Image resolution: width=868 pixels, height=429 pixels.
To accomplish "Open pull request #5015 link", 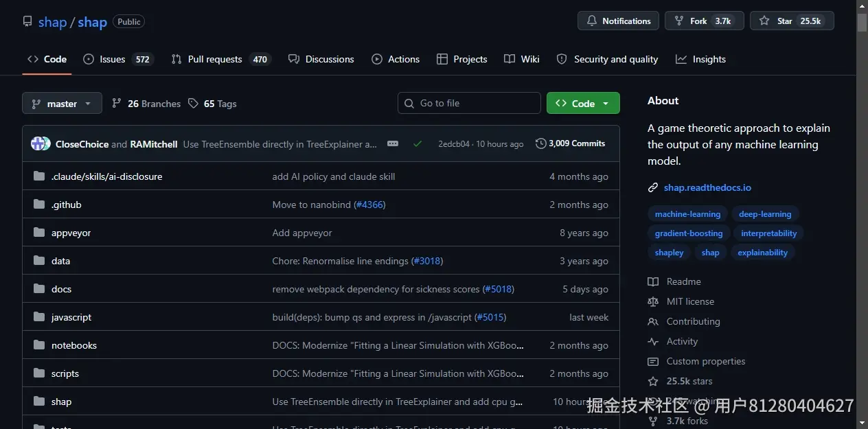I will 490,317.
